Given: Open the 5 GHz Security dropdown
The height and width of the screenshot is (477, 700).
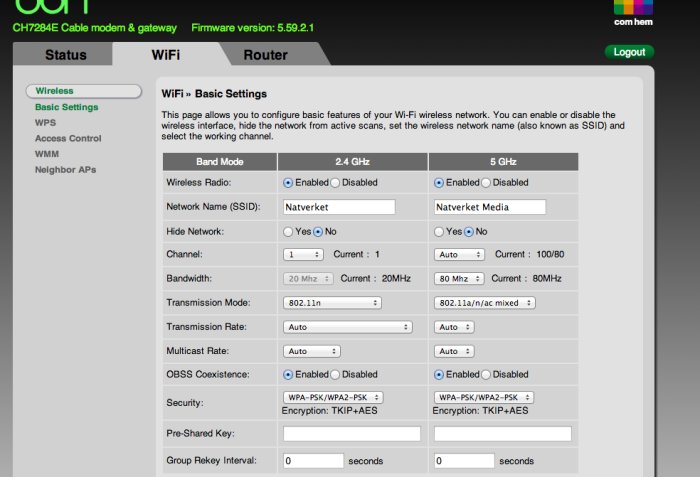Looking at the screenshot, I should click(x=484, y=398).
